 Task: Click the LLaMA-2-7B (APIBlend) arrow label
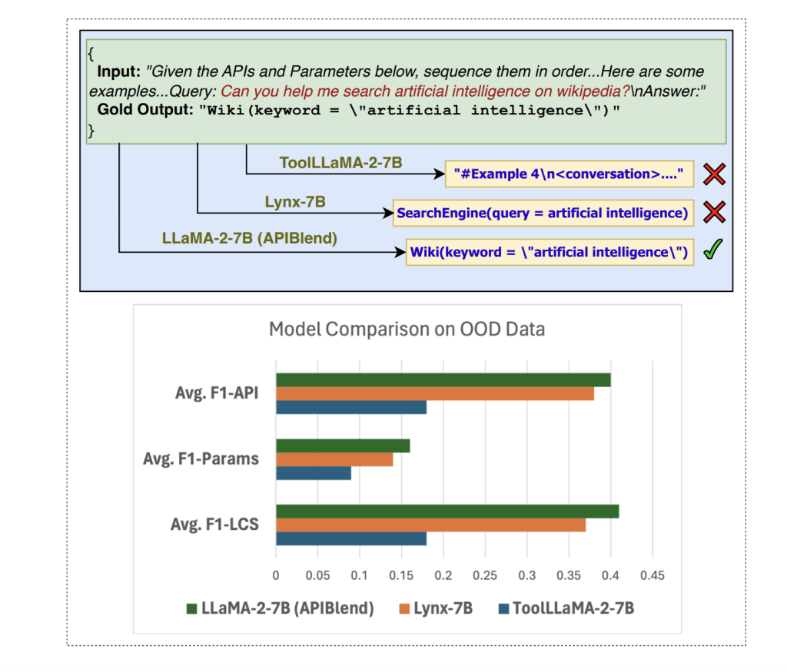[x=250, y=238]
